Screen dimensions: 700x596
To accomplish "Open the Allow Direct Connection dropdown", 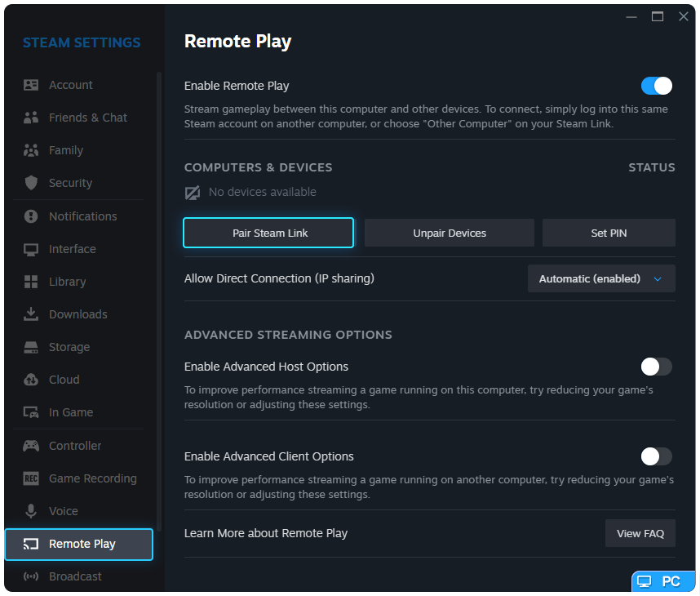I will click(601, 278).
